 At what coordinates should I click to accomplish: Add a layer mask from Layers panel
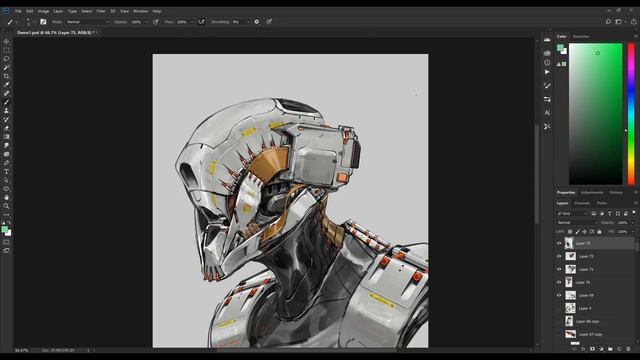click(x=592, y=349)
